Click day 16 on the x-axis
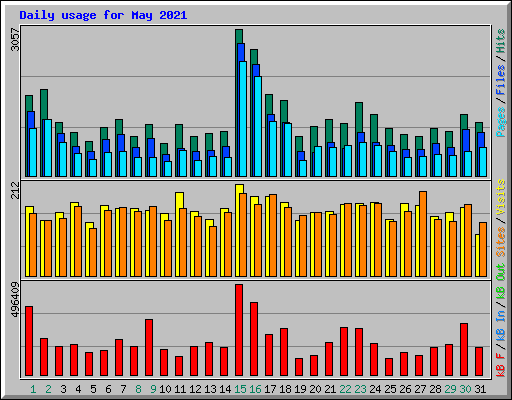This screenshot has height=400, width=512. point(255,389)
